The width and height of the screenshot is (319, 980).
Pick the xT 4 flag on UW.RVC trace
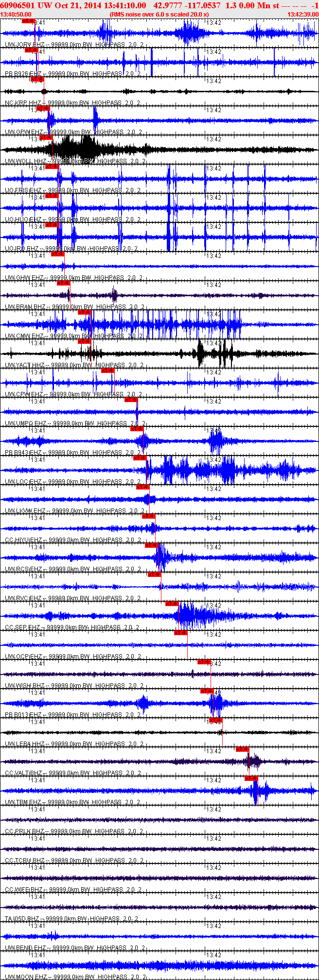click(x=155, y=574)
